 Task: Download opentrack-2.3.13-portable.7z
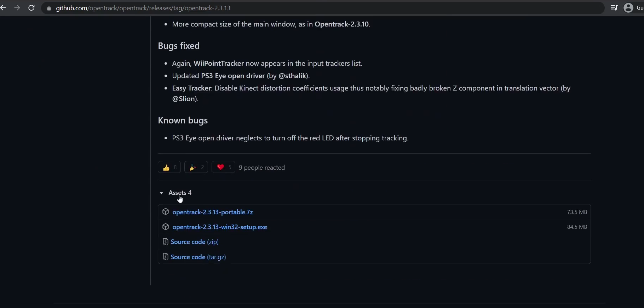[x=213, y=212]
